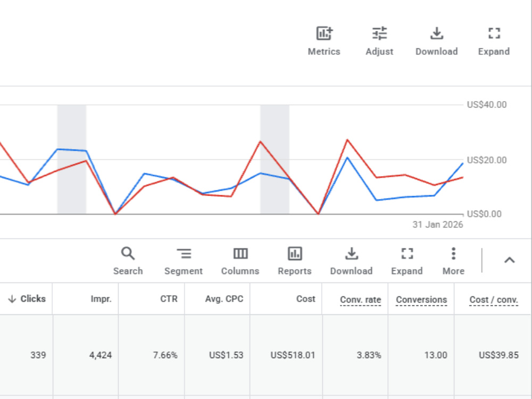Select the US$1.53 Avg. CPC value
The height and width of the screenshot is (399, 532).
[x=226, y=355]
